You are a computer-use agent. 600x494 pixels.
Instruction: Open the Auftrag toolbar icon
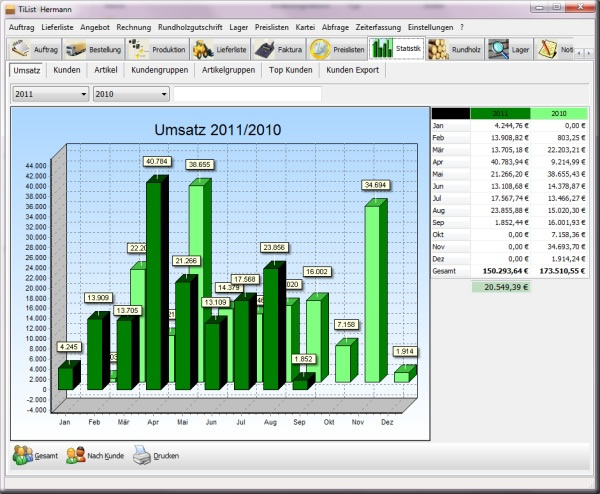[20, 49]
